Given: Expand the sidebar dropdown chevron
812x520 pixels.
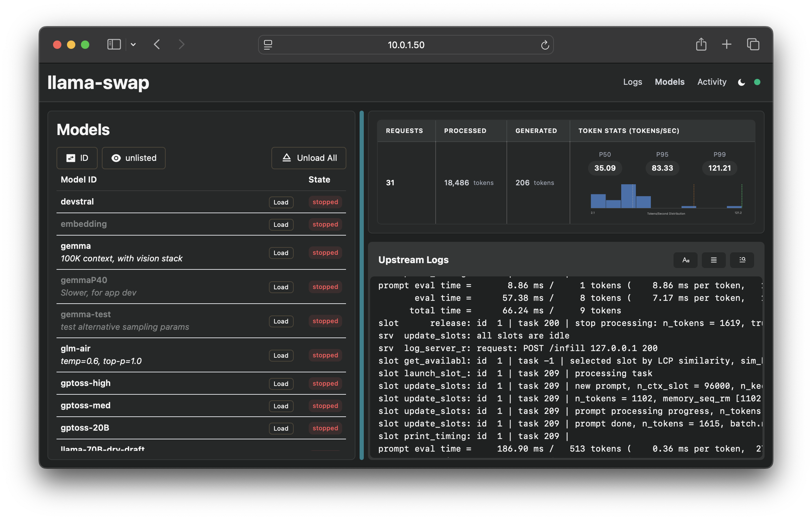Looking at the screenshot, I should [x=133, y=45].
